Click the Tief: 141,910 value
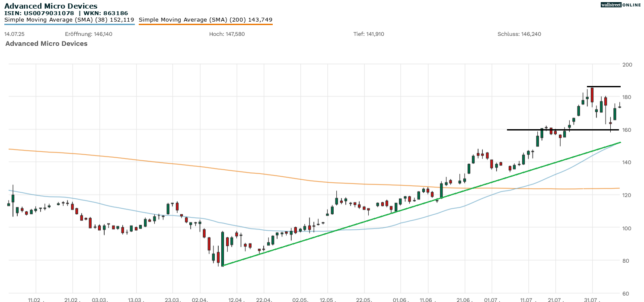644x302 pixels. [369, 34]
